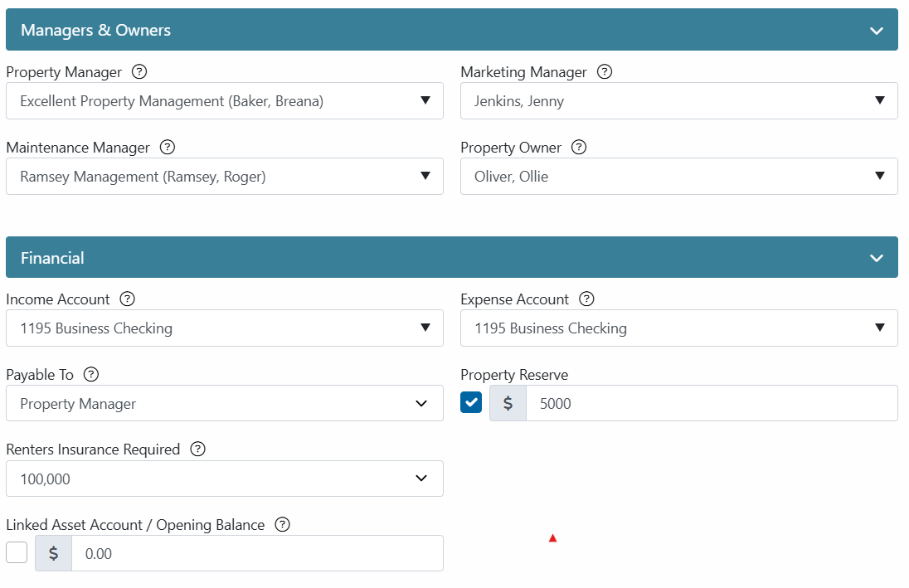Open help icon next to Expense Account
The height and width of the screenshot is (588, 909).
(586, 299)
